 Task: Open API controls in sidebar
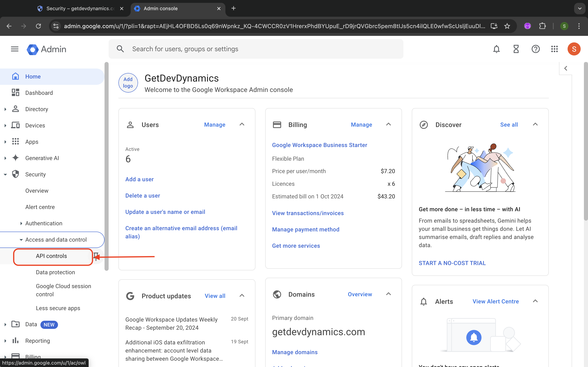[51, 256]
